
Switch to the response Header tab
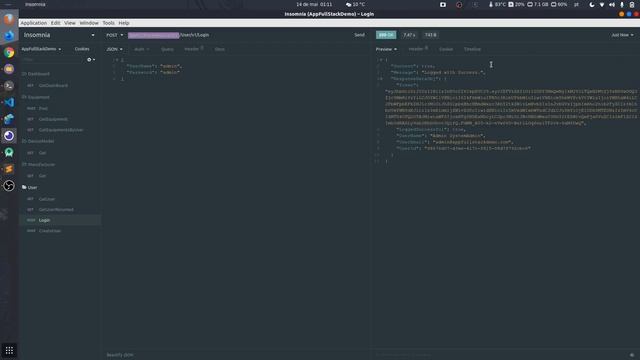pyautogui.click(x=418, y=49)
